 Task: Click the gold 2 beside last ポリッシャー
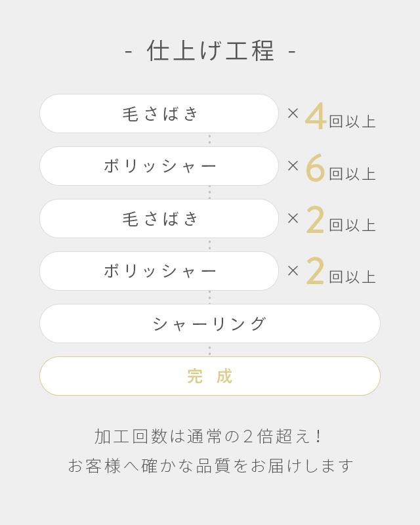[316, 271]
